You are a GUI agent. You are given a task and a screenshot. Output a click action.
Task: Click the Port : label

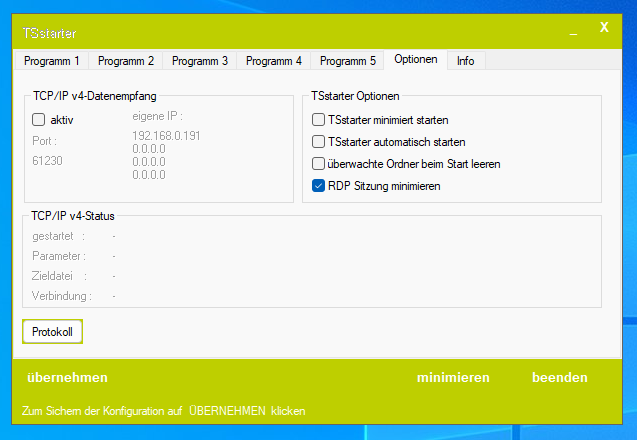pos(44,141)
